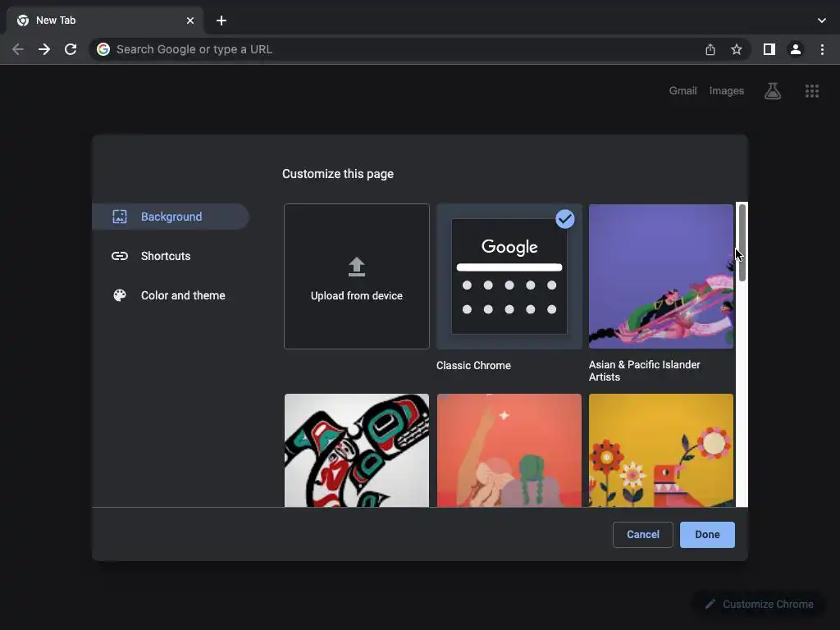Image resolution: width=840 pixels, height=630 pixels.
Task: Click the browser back arrow
Action: [x=18, y=49]
